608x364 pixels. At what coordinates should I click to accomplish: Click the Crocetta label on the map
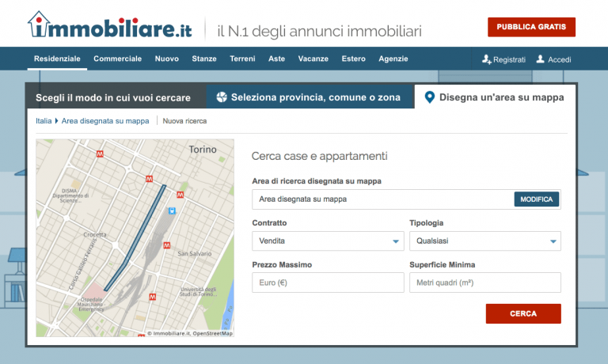95,234
